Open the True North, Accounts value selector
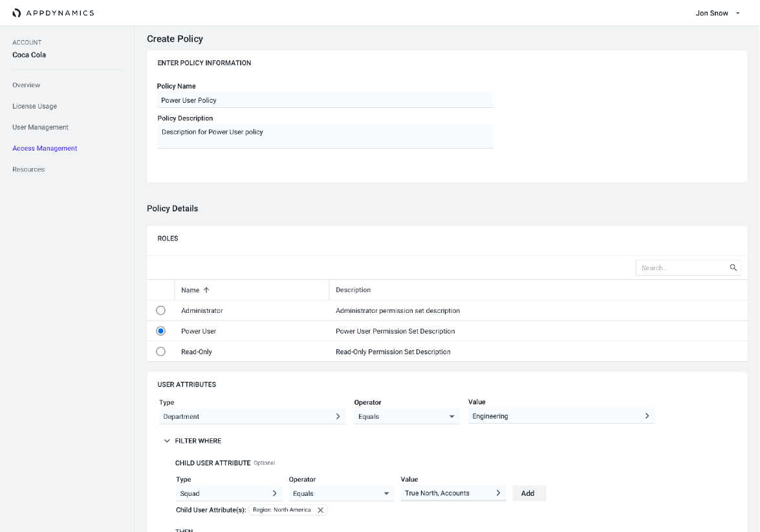760x532 pixels. click(x=453, y=493)
